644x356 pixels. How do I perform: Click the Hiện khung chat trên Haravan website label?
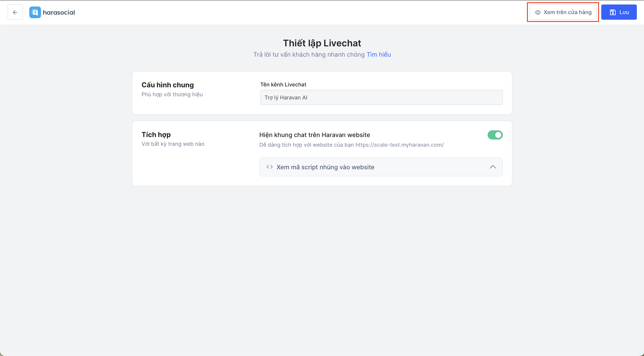(314, 135)
